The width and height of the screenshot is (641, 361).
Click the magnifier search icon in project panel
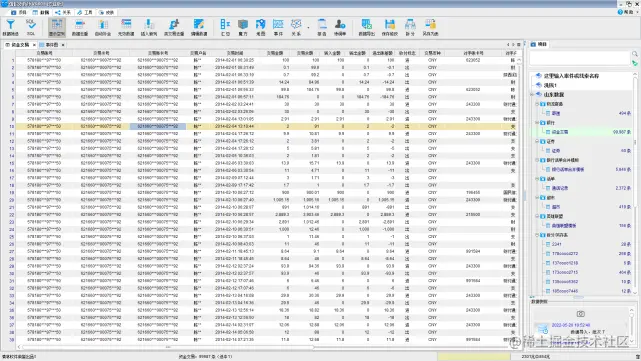[634, 54]
